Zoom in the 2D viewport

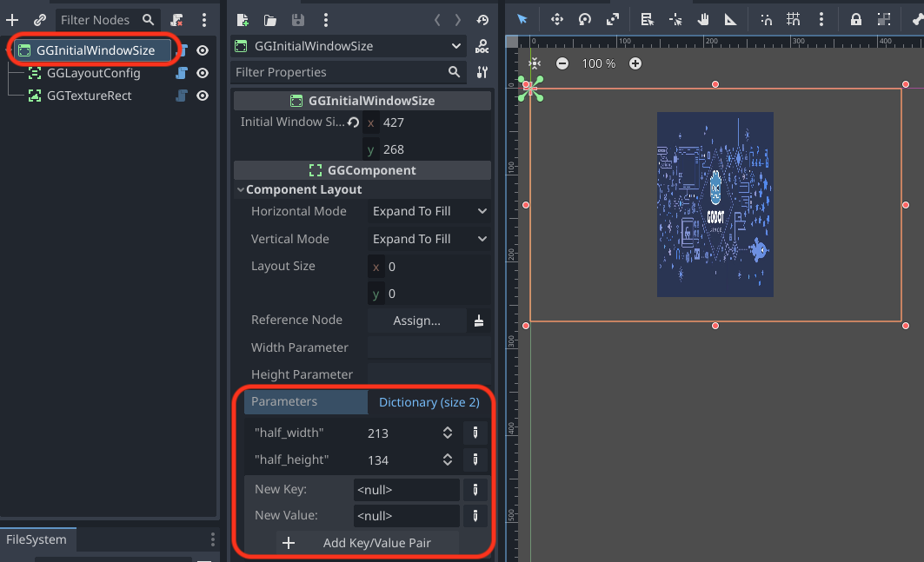635,63
